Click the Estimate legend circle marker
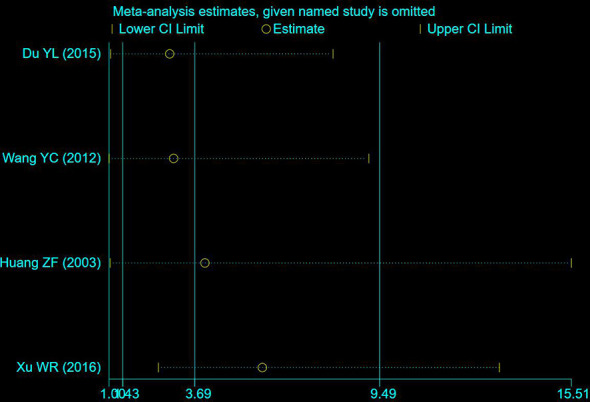This screenshot has width=590, height=402. [x=266, y=29]
